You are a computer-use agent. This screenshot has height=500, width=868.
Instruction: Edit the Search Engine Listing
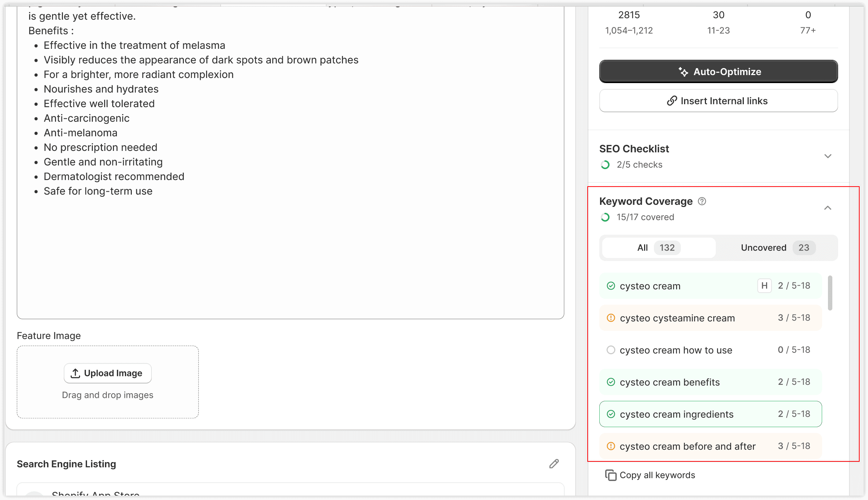(x=554, y=464)
